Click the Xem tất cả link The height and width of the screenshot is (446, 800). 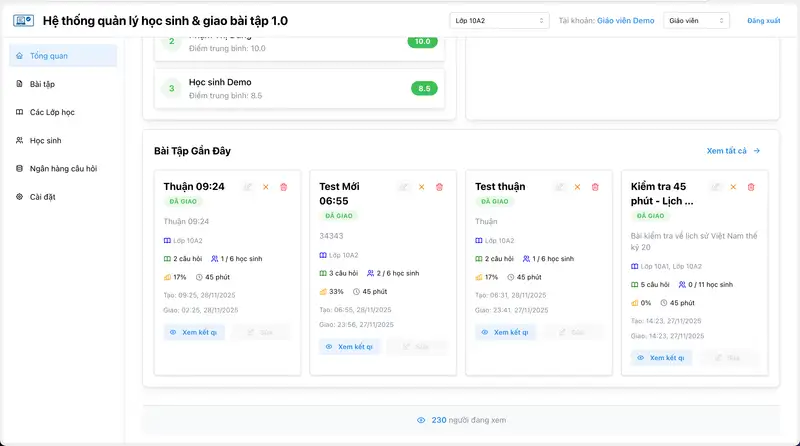coord(733,151)
